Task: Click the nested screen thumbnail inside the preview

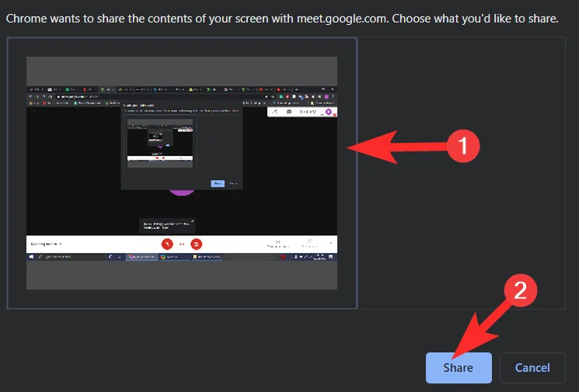Action: (x=159, y=142)
